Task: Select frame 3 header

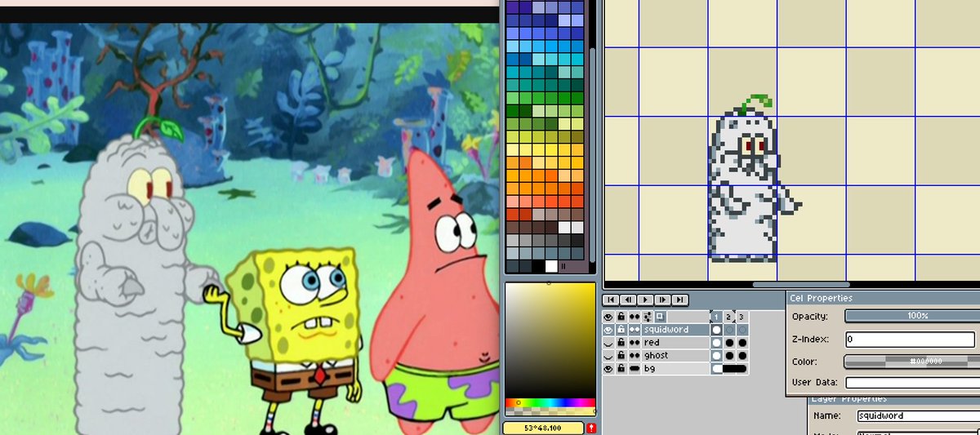Action: (742, 317)
